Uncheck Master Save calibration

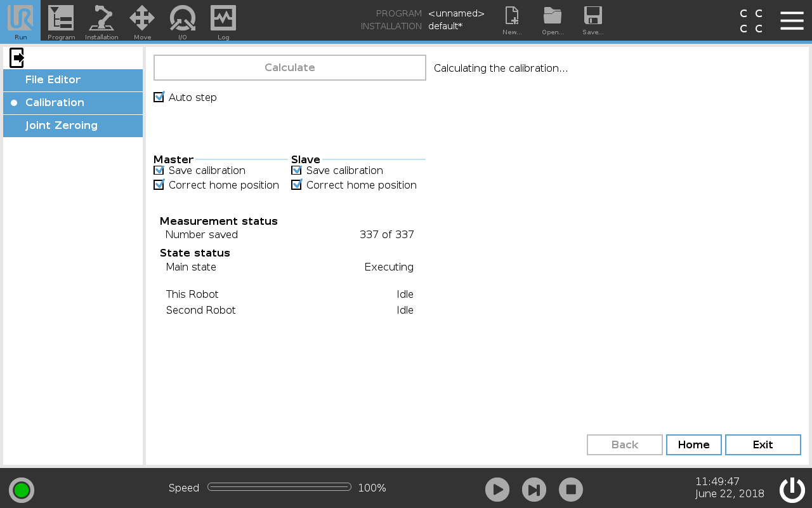tap(159, 170)
